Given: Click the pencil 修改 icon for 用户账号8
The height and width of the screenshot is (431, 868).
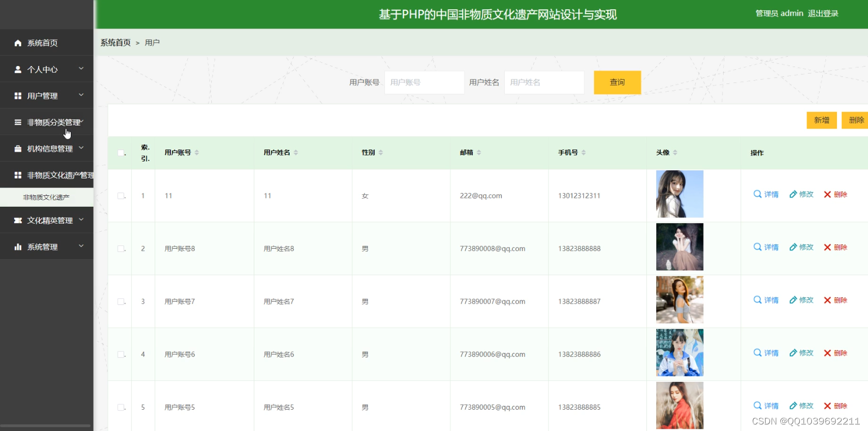Looking at the screenshot, I should [793, 247].
